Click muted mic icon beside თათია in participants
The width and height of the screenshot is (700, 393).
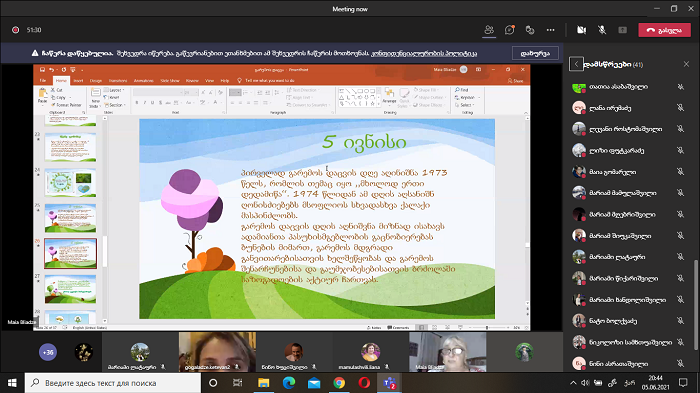[680, 87]
